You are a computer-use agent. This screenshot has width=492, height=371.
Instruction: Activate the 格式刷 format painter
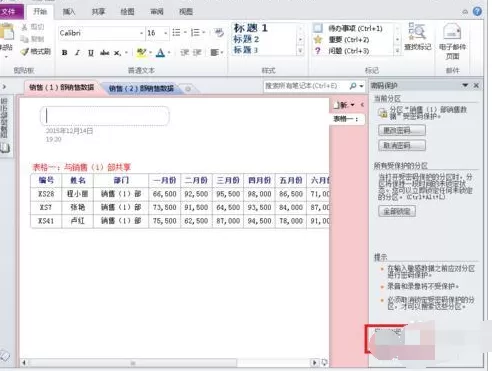coord(35,51)
